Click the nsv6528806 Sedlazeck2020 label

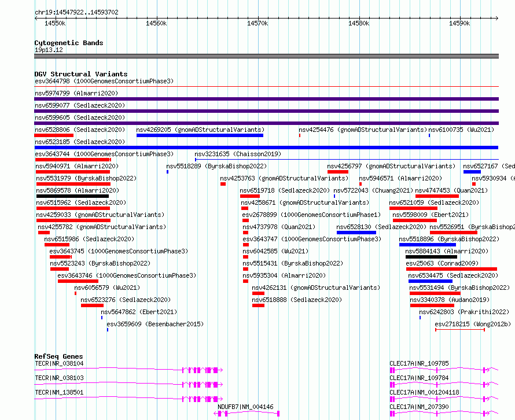click(x=80, y=130)
